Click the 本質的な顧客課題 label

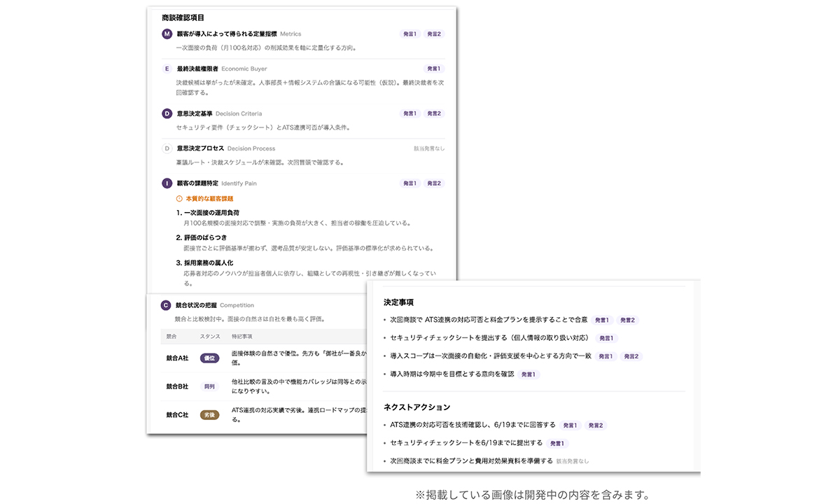[209, 199]
